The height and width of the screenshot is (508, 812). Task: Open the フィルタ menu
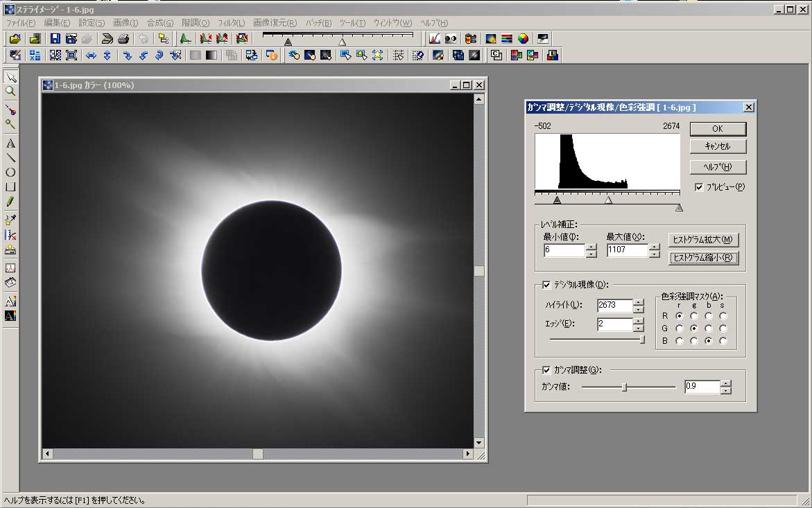(231, 23)
